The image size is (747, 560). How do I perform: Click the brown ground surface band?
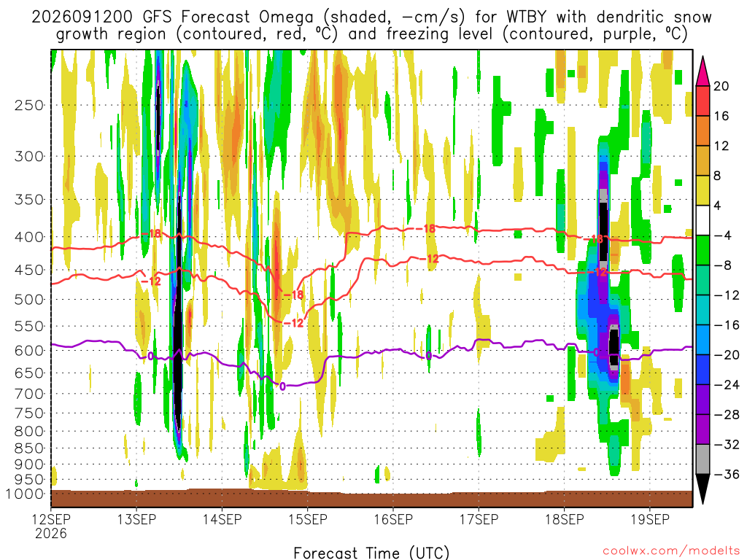tap(371, 499)
